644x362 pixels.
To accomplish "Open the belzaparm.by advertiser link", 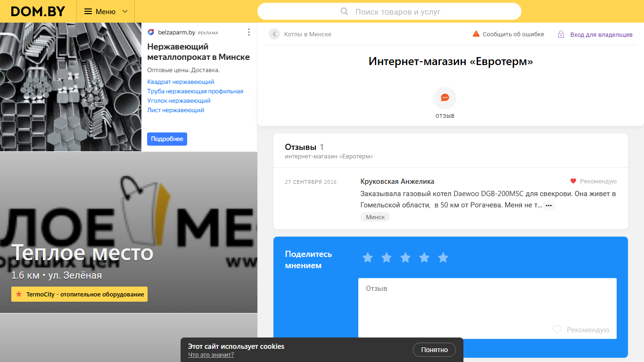I will (177, 33).
